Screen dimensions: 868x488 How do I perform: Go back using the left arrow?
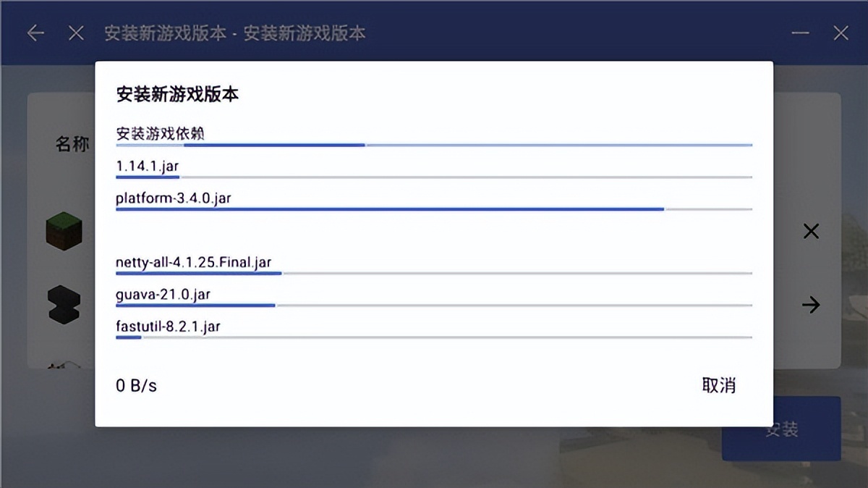35,33
